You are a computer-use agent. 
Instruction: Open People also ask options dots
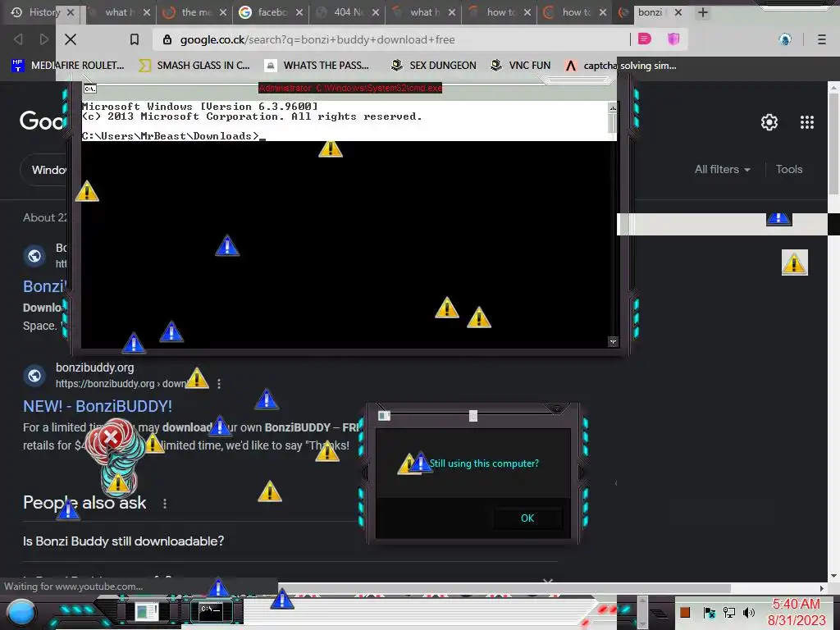pos(164,504)
